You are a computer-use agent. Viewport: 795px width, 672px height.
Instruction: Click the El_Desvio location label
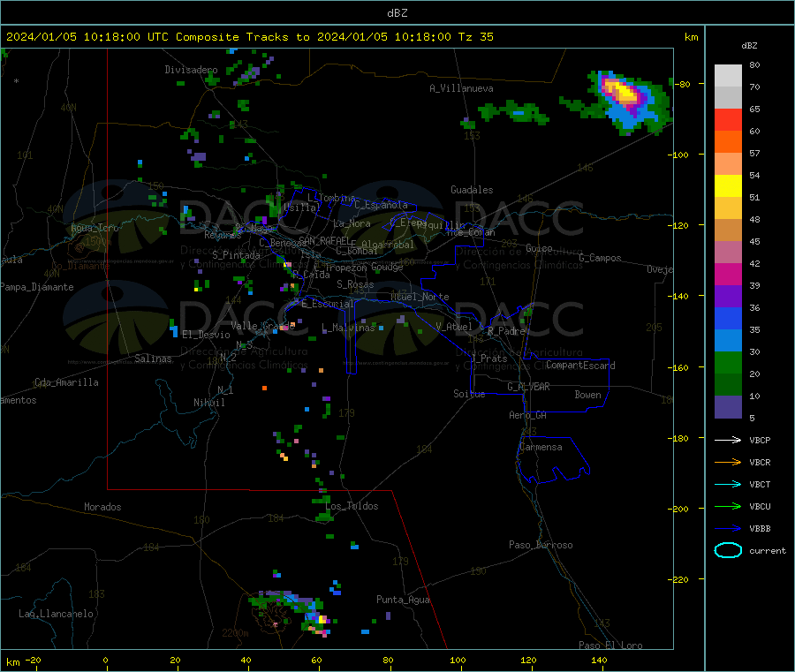pyautogui.click(x=207, y=335)
